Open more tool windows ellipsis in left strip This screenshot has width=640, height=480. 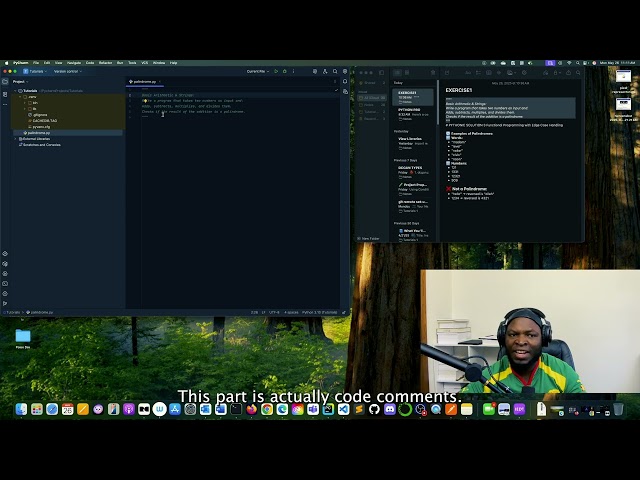coord(5,104)
